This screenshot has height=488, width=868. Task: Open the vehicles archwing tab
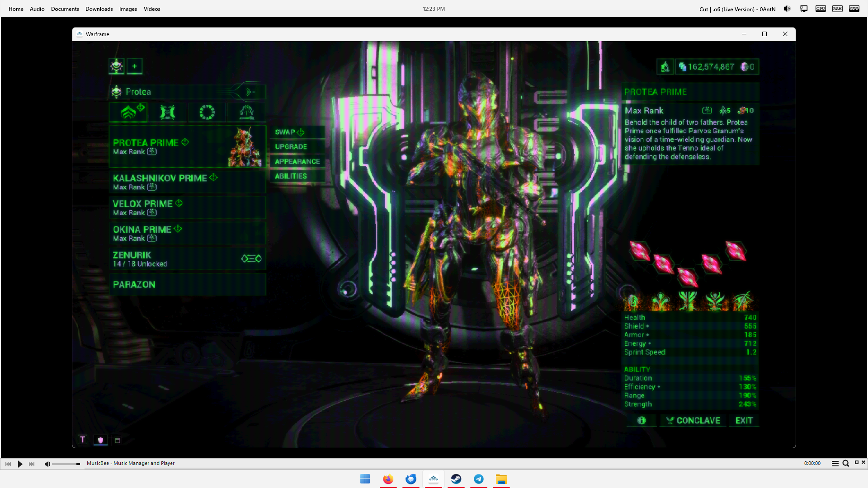click(246, 112)
